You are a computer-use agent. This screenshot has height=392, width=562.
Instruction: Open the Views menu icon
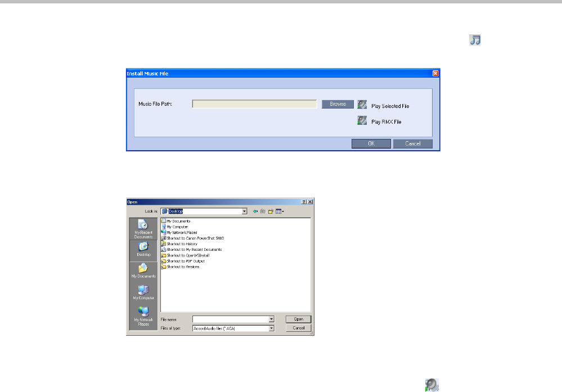[280, 211]
